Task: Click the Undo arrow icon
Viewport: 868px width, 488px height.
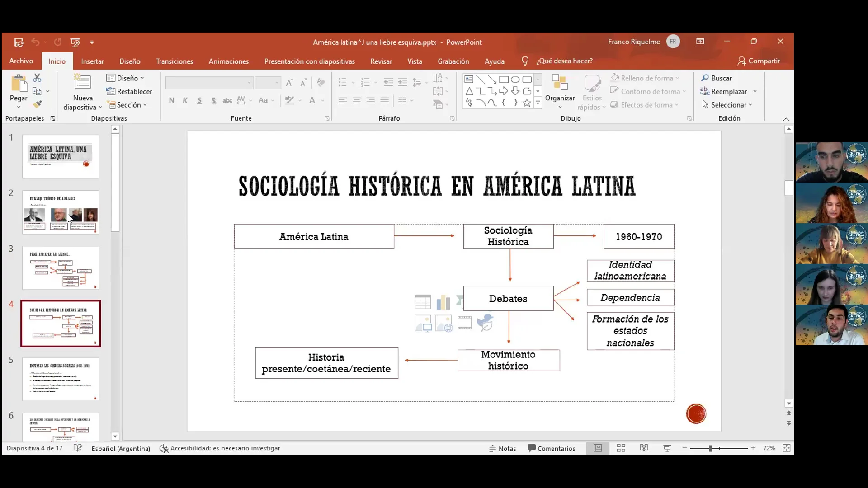Action: point(35,42)
